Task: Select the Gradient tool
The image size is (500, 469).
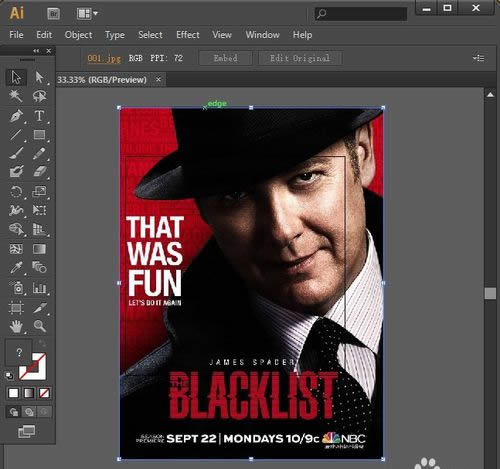Action: tap(39, 249)
